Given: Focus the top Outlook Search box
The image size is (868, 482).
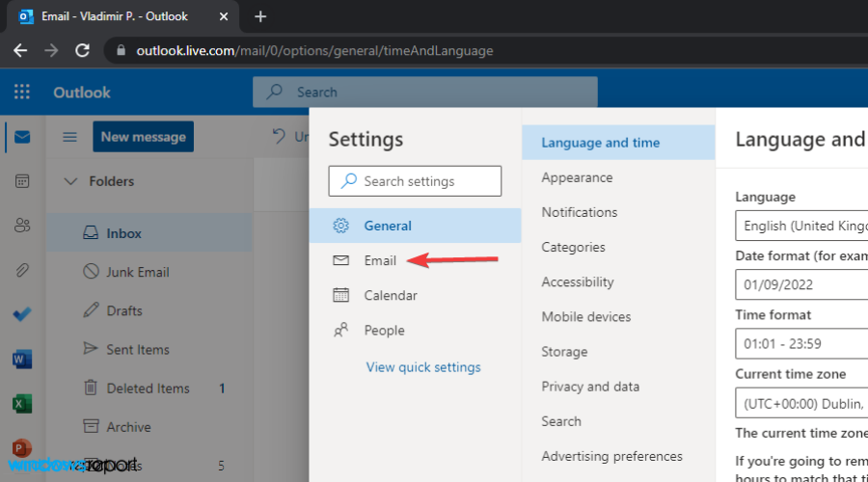Looking at the screenshot, I should point(425,92).
